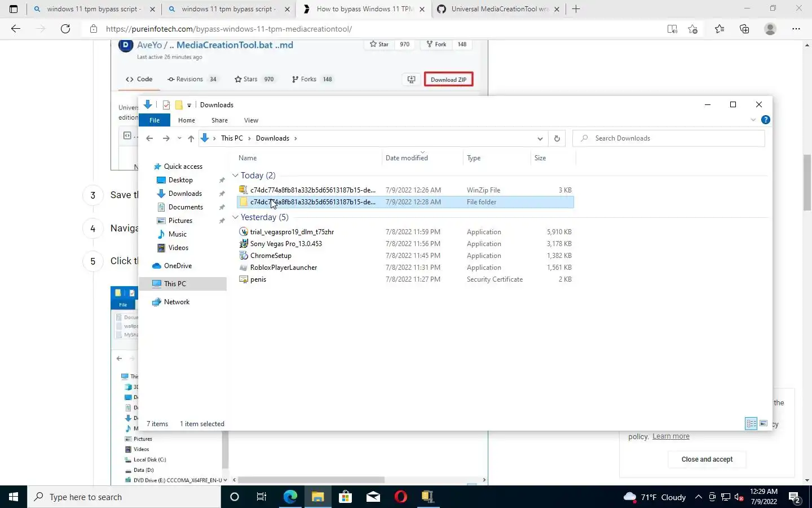
Task: Add this page to Edge favorites
Action: click(693, 29)
